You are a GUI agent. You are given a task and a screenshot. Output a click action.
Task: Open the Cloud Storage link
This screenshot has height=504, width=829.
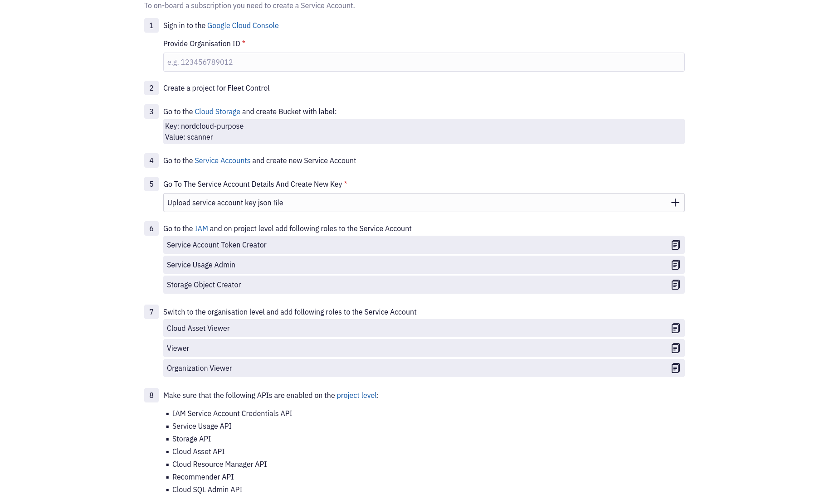pos(217,111)
